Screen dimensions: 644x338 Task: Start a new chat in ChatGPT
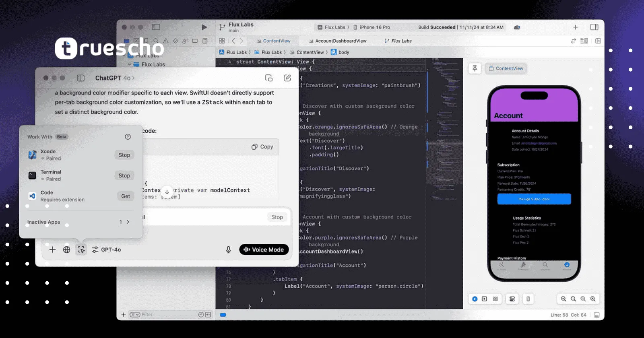(x=287, y=78)
